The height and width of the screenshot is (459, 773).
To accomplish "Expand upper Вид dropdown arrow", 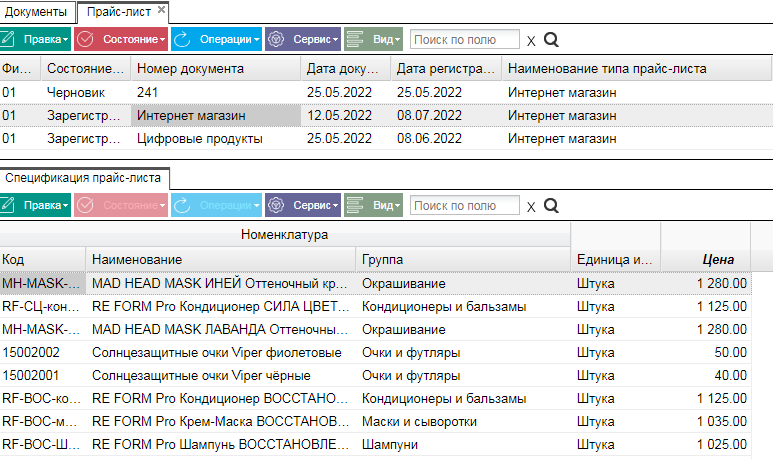I will tap(397, 39).
